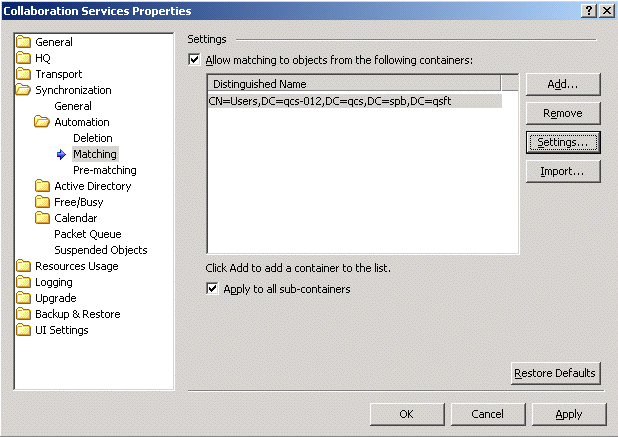Click the General folder icon
This screenshot has width=618, height=437.
click(x=24, y=42)
